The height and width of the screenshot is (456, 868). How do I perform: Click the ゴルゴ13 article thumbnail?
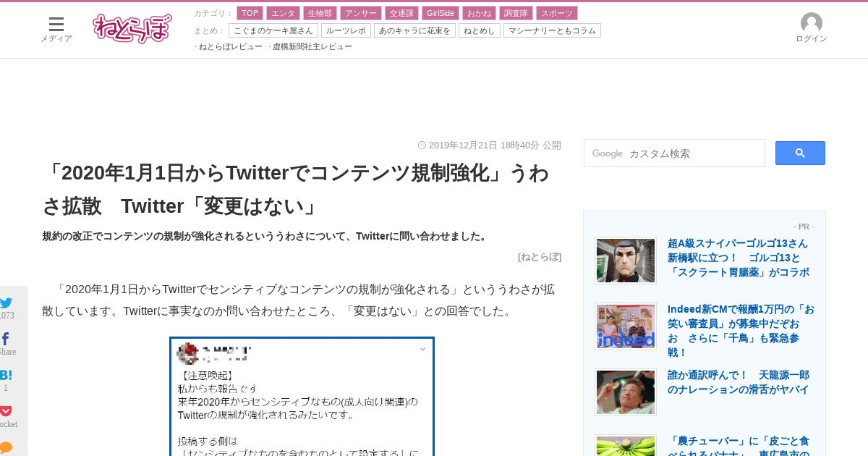pos(626,261)
